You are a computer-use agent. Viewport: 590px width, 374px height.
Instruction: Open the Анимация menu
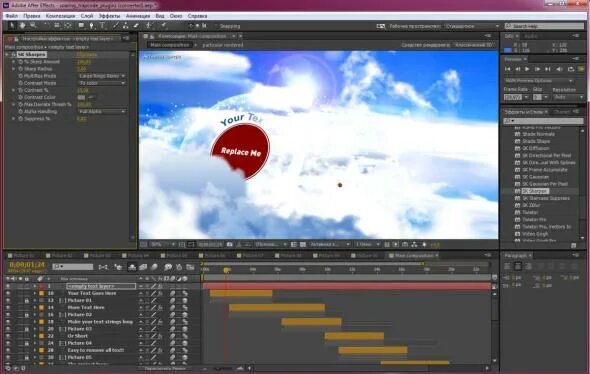coord(138,16)
